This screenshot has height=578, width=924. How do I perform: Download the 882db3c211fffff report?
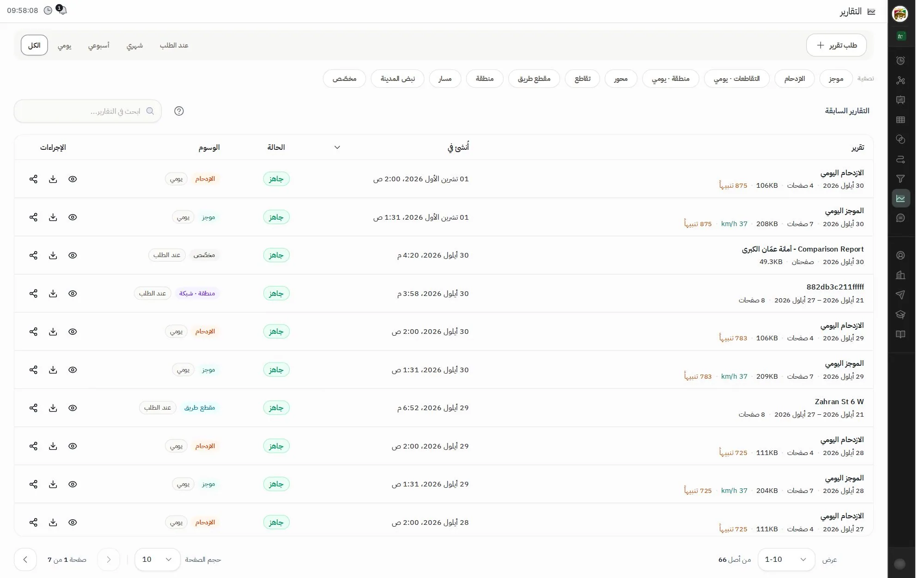53,294
